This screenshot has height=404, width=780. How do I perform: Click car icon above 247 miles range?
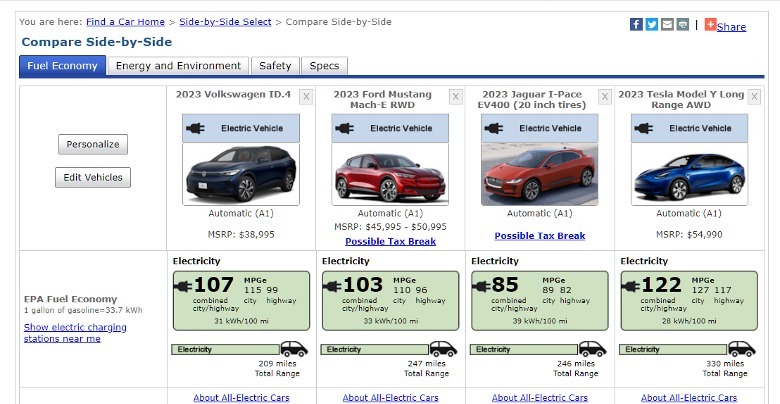[443, 349]
